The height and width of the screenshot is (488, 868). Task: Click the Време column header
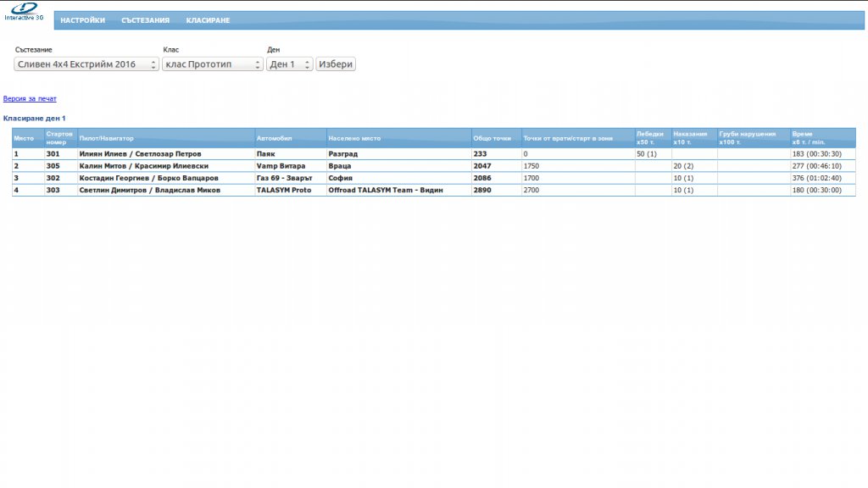[822, 138]
